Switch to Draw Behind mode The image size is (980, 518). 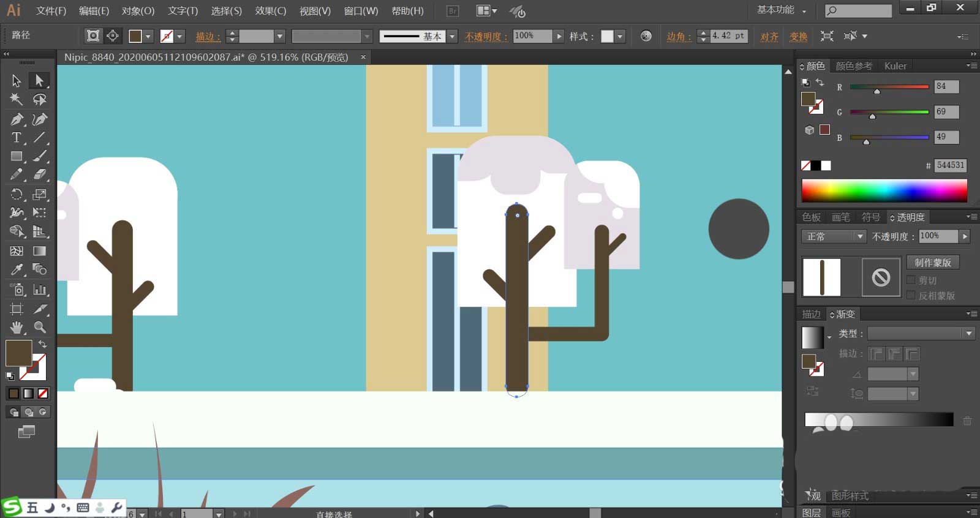(28, 412)
